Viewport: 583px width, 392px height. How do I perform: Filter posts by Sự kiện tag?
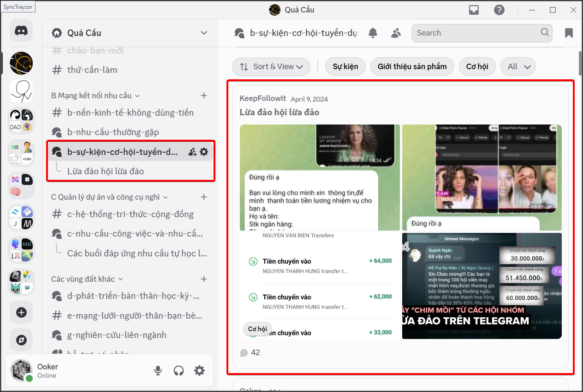click(345, 66)
